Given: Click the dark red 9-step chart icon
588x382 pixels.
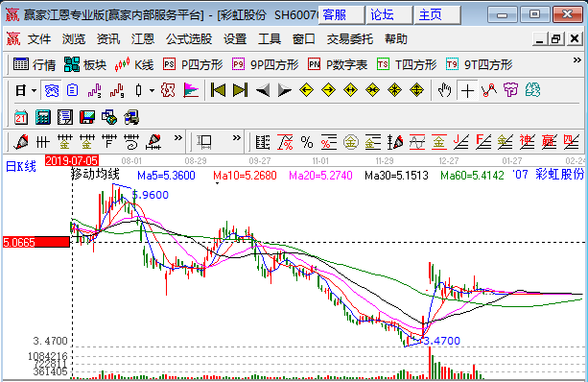Looking at the screenshot, I should [x=117, y=90].
